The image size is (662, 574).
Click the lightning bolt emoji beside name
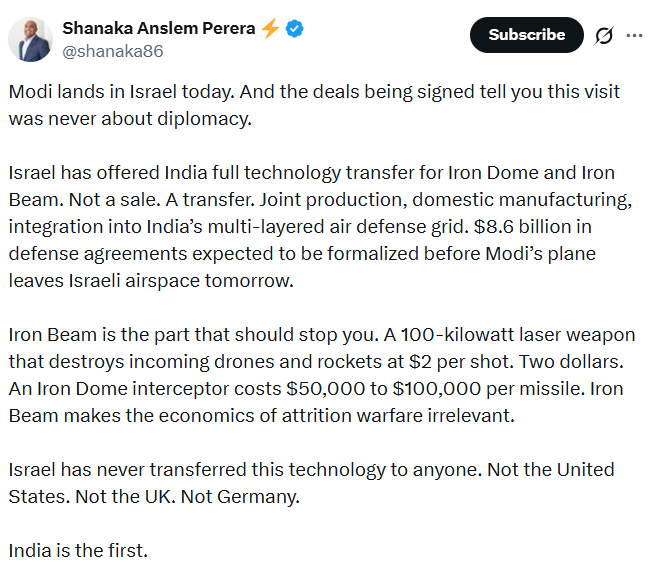click(x=270, y=29)
